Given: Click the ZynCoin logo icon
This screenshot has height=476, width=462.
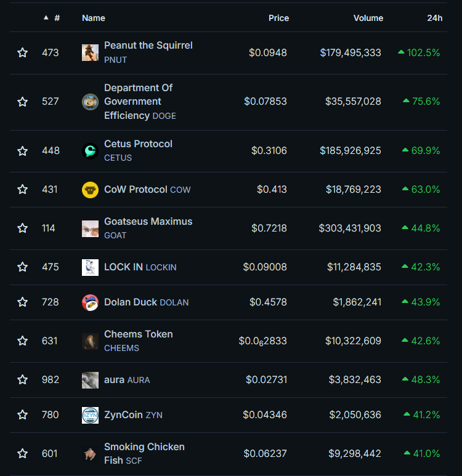Looking at the screenshot, I should click(x=90, y=415).
